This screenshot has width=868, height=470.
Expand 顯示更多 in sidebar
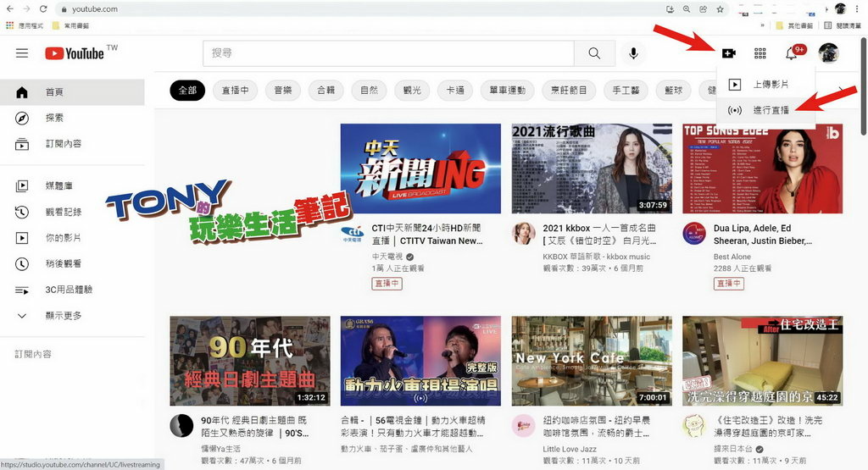73,316
